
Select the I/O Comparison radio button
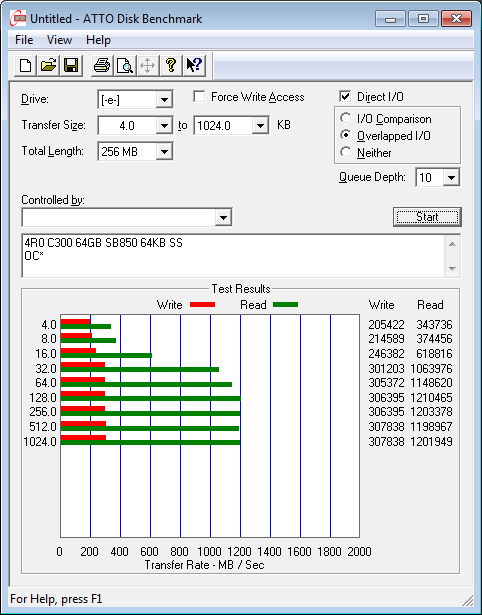click(x=346, y=118)
